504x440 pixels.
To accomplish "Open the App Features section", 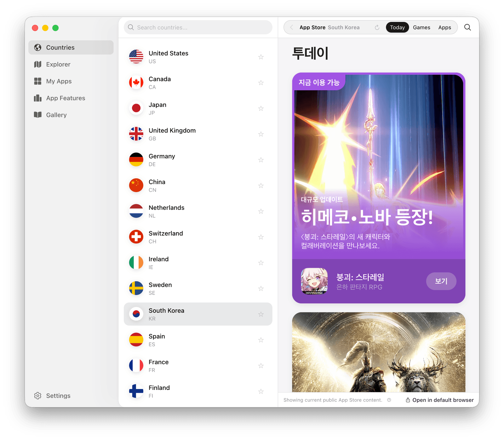I will point(71,98).
